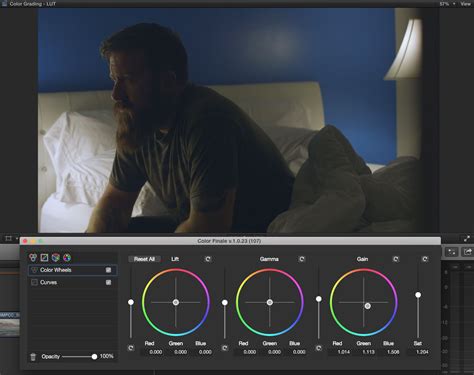Delete selected layer with the trash icon
Viewport: 474px width, 375px height.
(33, 357)
